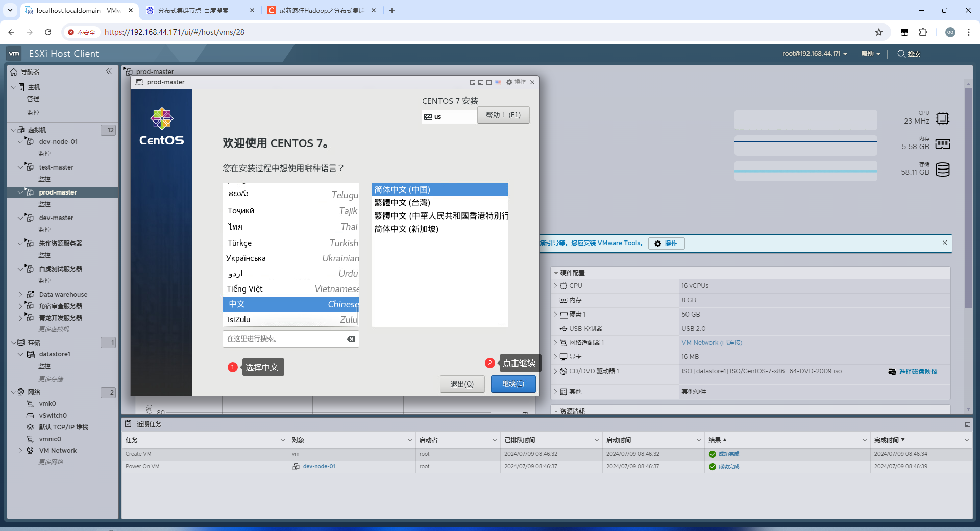Collapse the 硬件配置 section
This screenshot has width=980, height=531.
point(556,273)
